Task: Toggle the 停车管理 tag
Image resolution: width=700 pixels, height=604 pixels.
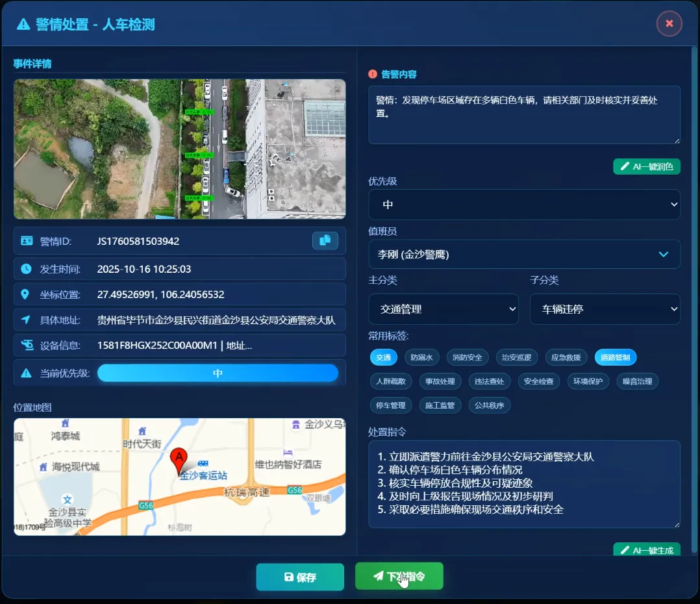Action: click(x=391, y=405)
